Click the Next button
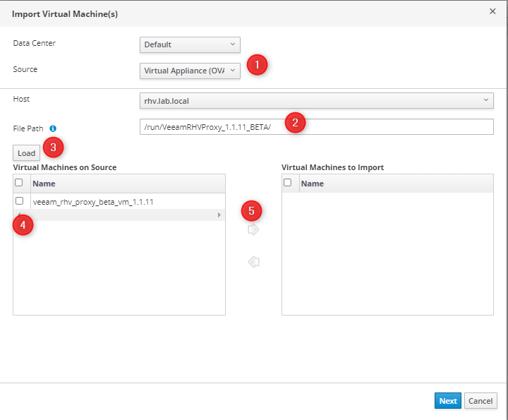Image resolution: width=508 pixels, height=420 pixels. (x=447, y=401)
